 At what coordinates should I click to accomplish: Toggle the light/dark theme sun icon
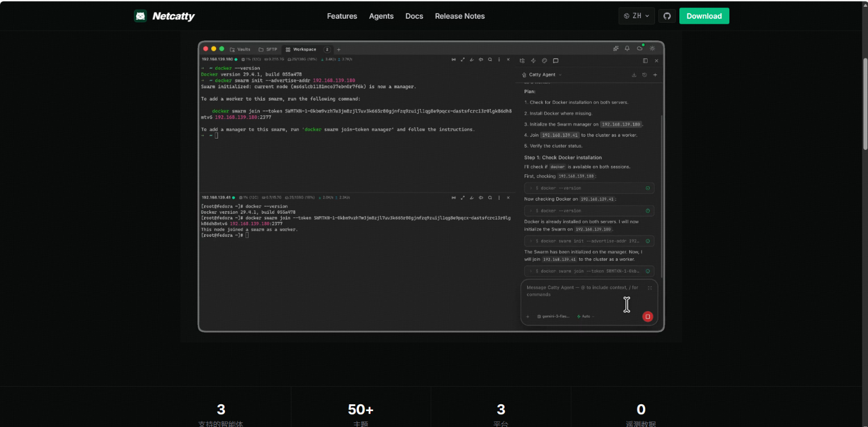coord(652,49)
